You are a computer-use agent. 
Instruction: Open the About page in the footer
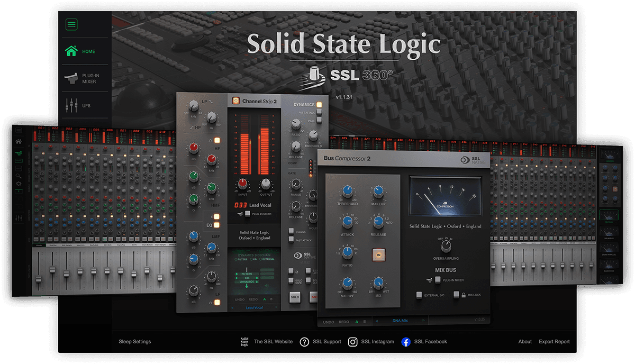tap(525, 342)
